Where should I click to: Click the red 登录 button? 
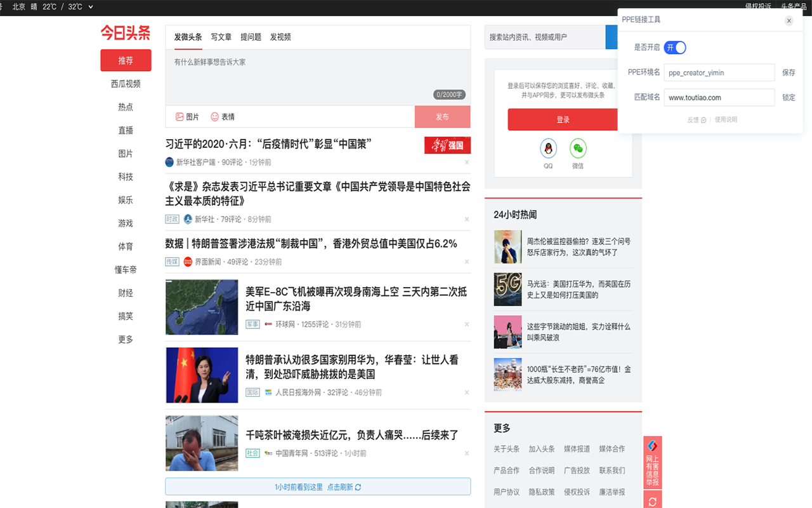563,119
